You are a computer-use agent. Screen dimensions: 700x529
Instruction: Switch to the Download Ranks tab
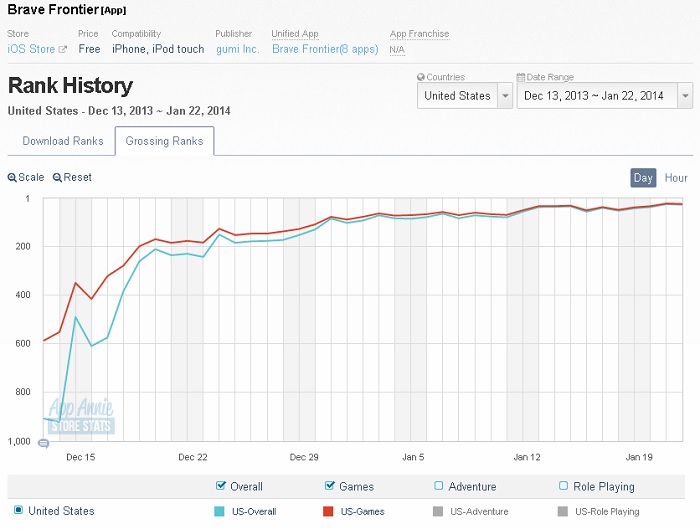click(62, 141)
